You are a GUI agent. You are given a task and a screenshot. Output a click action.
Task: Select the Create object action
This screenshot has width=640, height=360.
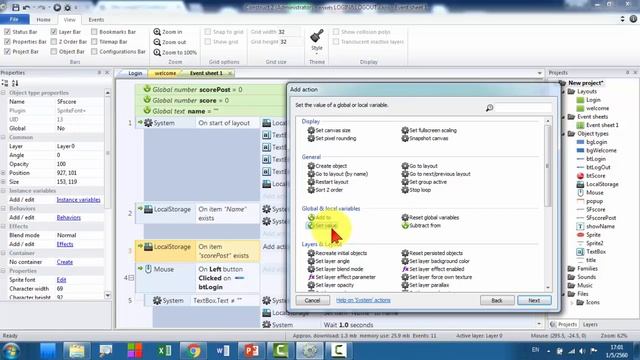coord(327,166)
